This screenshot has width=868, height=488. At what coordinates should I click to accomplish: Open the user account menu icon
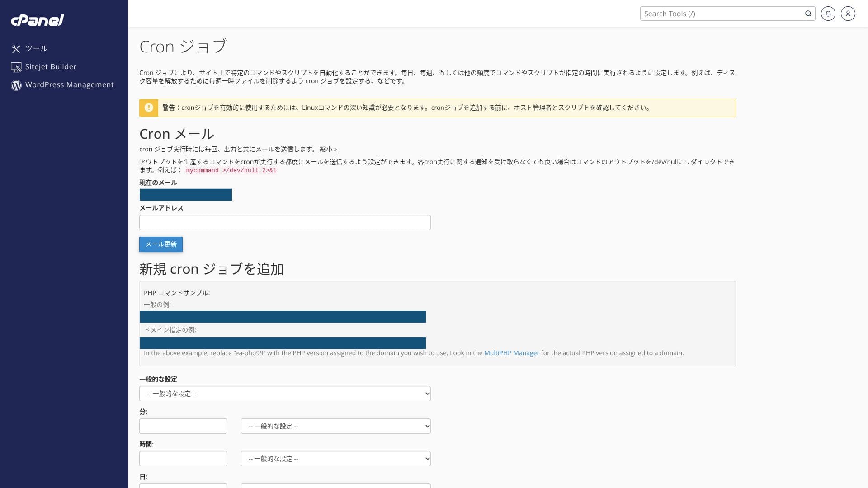[x=848, y=14]
